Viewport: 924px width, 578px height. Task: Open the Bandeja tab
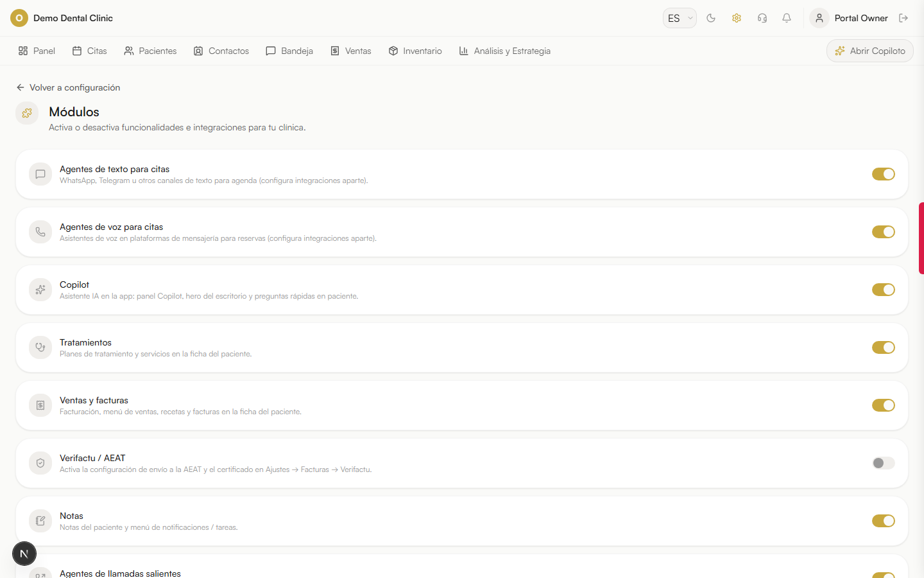pyautogui.click(x=289, y=51)
